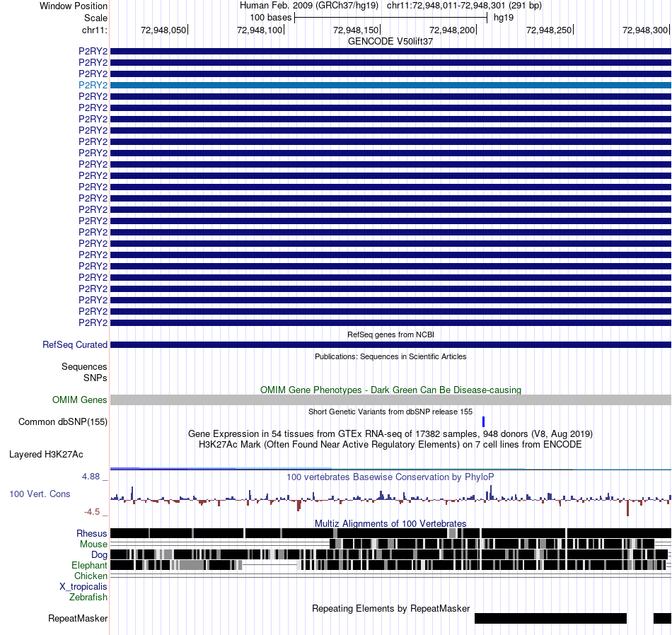Click the 72,948,200 ruler position
Image resolution: width=672 pixels, height=635 pixels.
tap(452, 30)
